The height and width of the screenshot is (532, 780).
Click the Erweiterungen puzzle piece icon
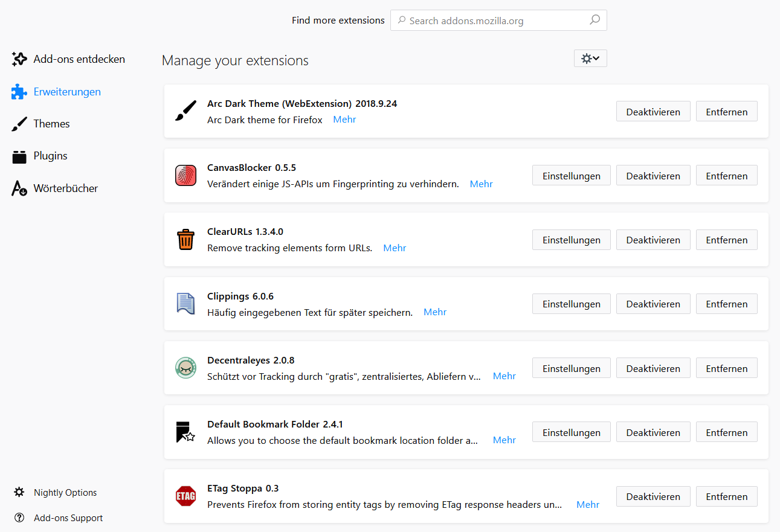[x=19, y=92]
